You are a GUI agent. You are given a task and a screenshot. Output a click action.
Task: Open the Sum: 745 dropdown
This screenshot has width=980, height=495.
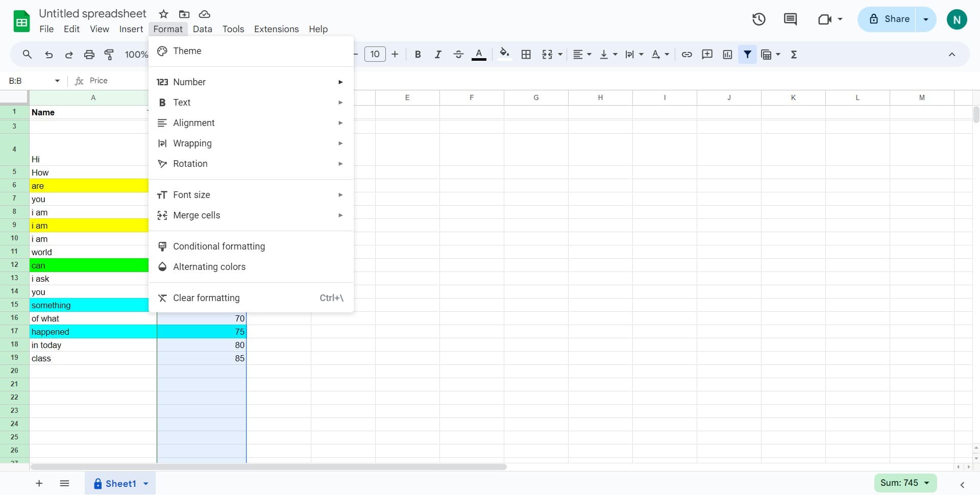click(x=905, y=483)
